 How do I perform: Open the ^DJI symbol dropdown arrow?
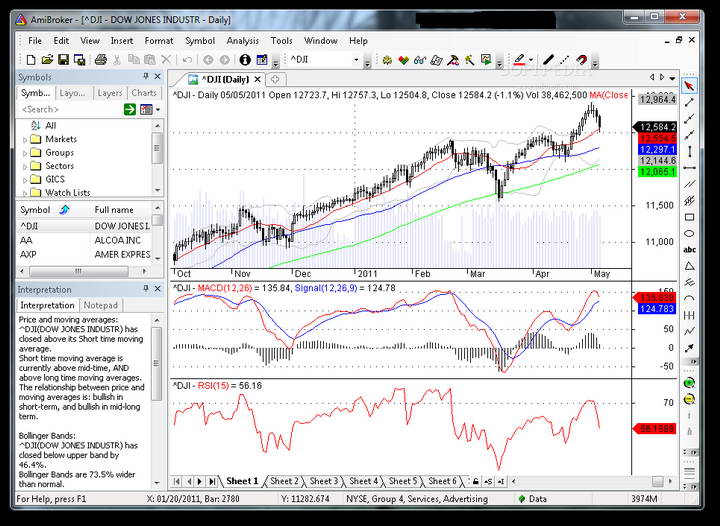coord(356,60)
